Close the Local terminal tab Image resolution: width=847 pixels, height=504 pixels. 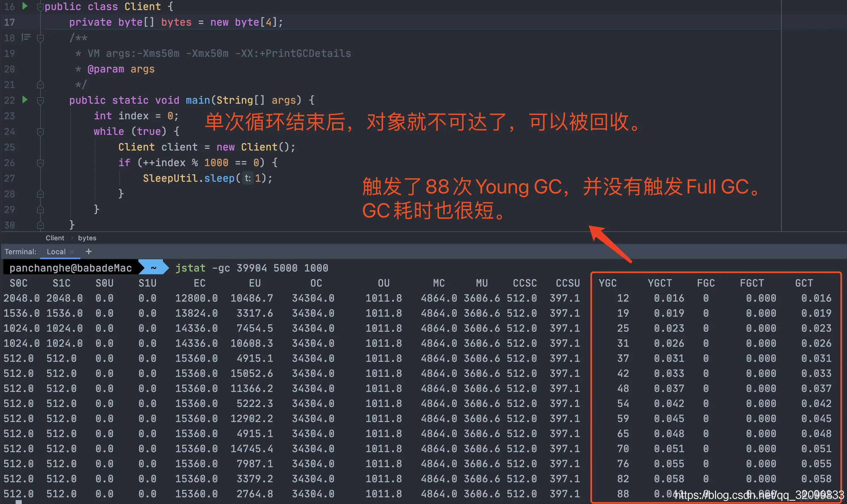pos(72,252)
